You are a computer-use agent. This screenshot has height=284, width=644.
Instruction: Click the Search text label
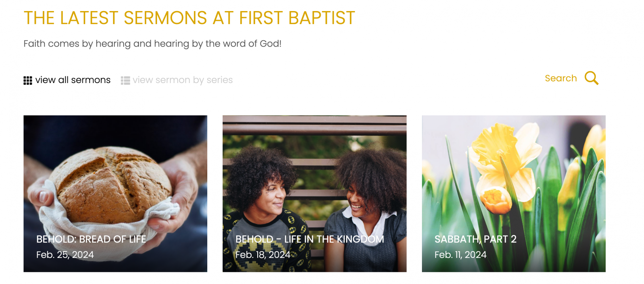[x=560, y=78]
